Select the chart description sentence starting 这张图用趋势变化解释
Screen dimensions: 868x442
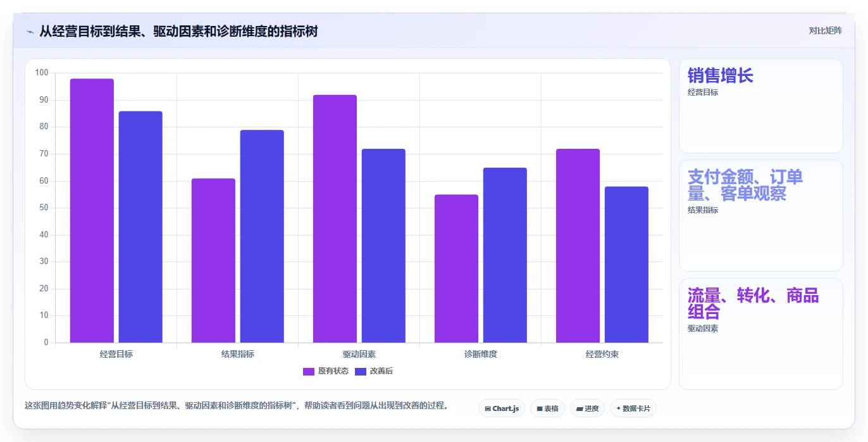[x=237, y=406]
